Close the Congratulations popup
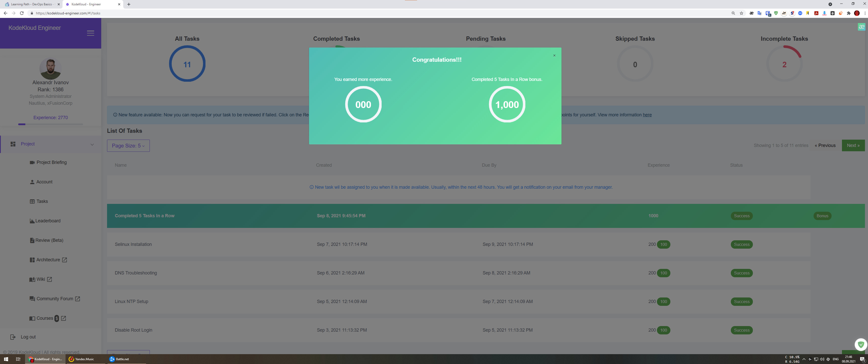Viewport: 868px width, 364px height. pos(554,56)
